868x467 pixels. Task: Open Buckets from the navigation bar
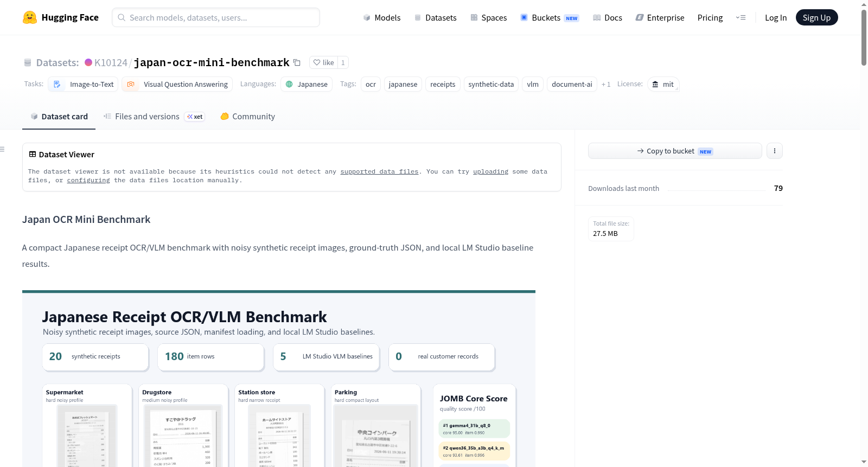point(550,18)
